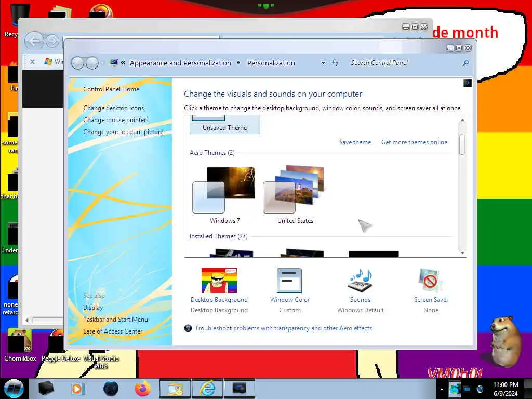
Task: Click scroll down arrow of themes list
Action: click(x=462, y=252)
